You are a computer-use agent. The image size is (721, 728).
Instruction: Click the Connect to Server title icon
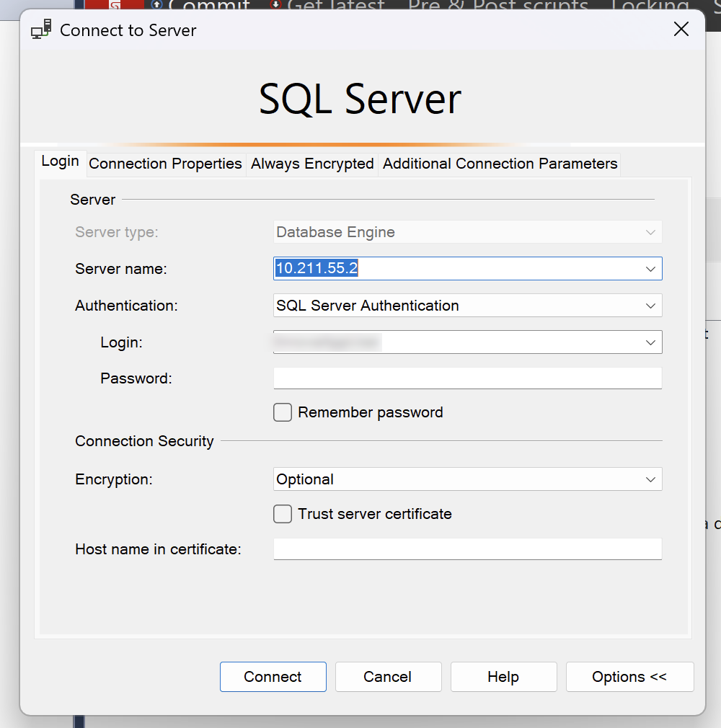[x=41, y=30]
